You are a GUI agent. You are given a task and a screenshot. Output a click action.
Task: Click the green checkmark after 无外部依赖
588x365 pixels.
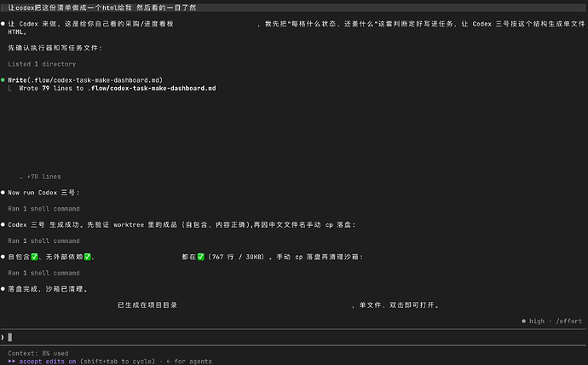click(88, 257)
